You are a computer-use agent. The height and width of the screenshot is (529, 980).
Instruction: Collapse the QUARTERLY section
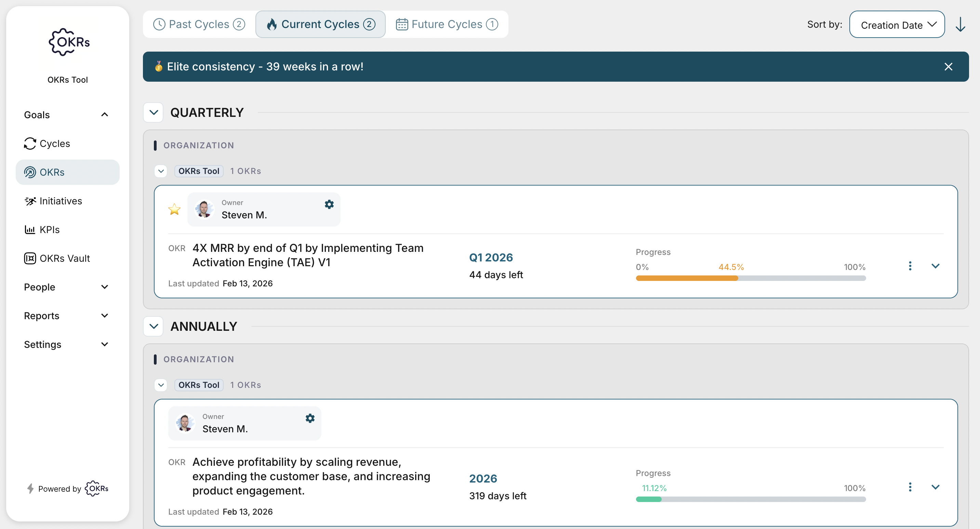[x=153, y=112]
